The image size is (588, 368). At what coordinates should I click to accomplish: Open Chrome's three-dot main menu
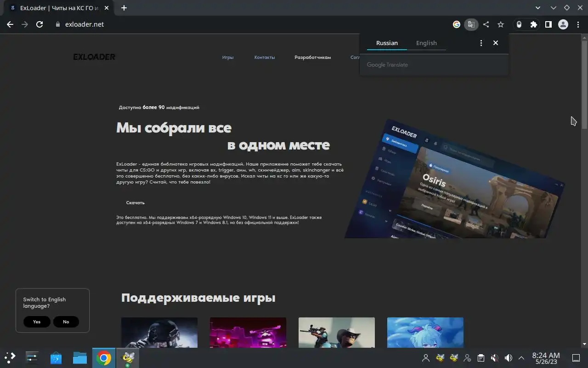578,24
